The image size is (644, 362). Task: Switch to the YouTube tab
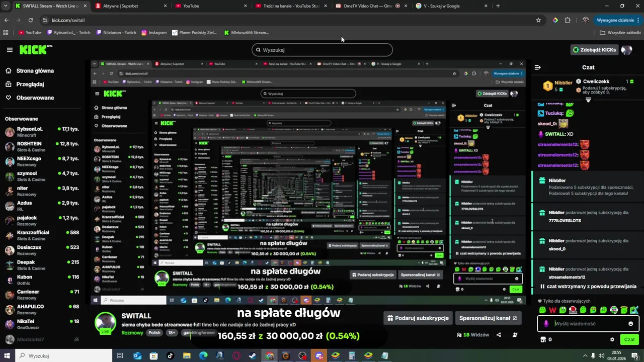pyautogui.click(x=210, y=6)
